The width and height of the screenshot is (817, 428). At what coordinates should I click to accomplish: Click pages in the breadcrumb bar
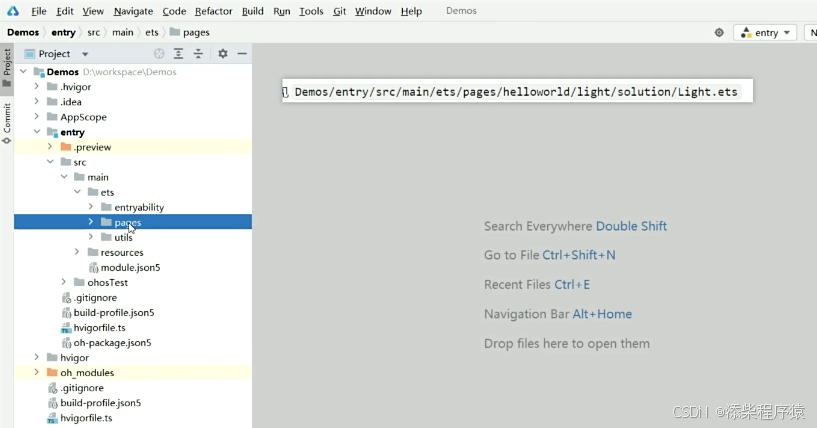point(190,32)
